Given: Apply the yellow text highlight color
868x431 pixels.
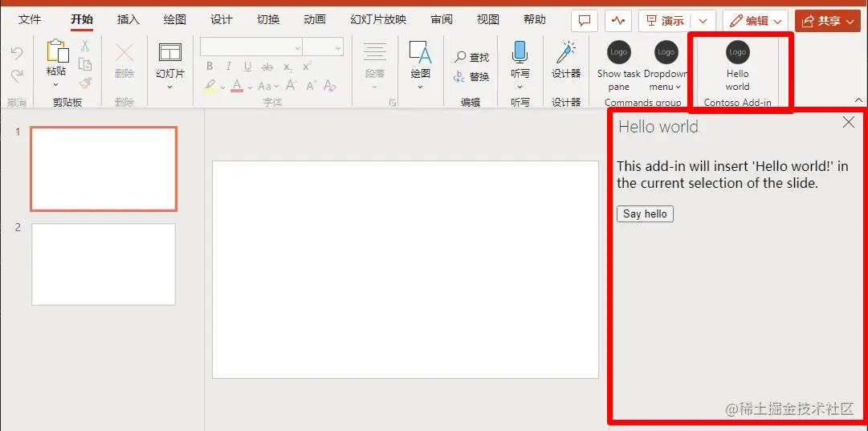Looking at the screenshot, I should tap(210, 87).
